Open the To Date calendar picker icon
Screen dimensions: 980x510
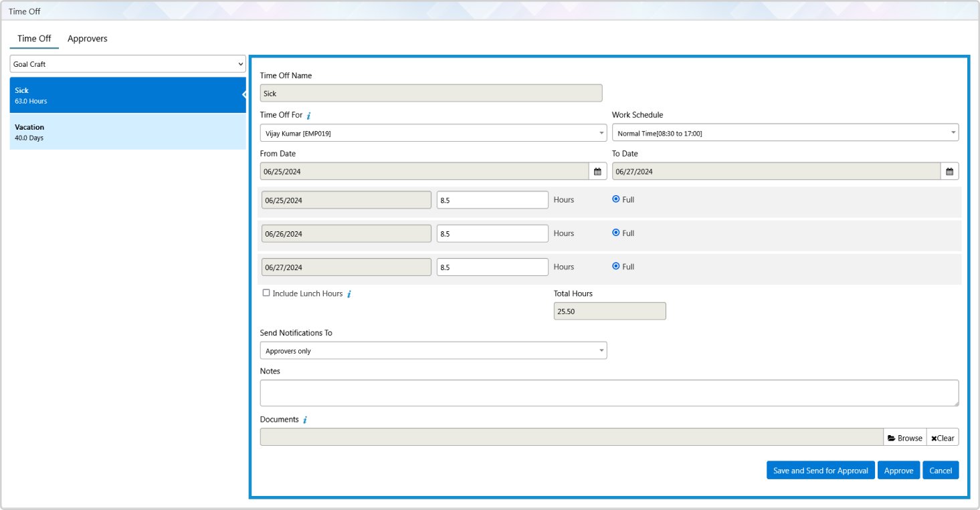[949, 172]
